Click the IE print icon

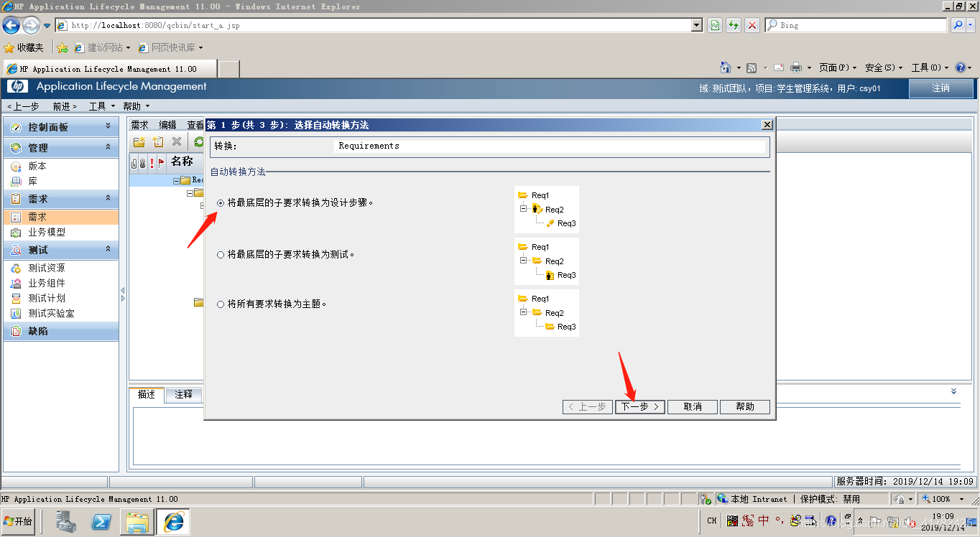coord(796,67)
